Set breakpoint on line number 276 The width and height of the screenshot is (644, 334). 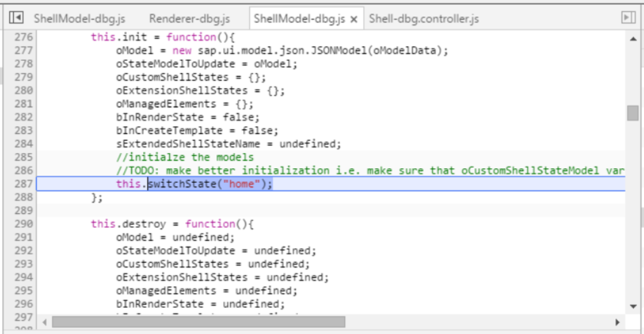tap(23, 37)
